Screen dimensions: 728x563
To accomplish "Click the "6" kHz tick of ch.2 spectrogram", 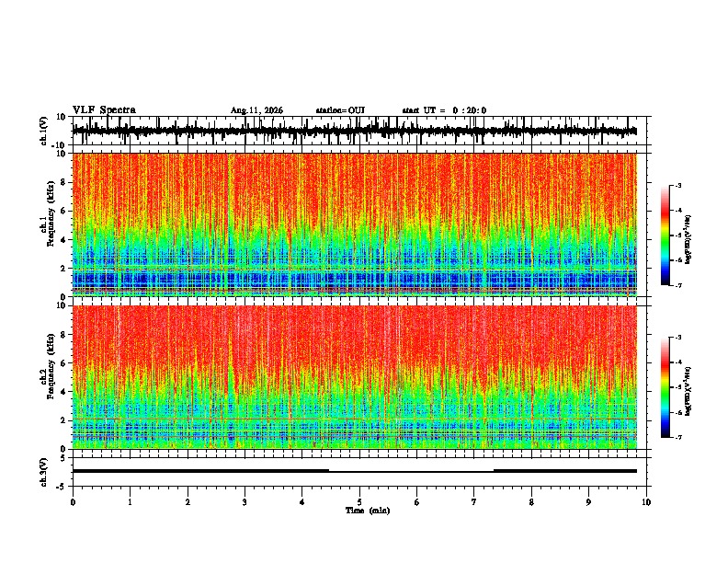I will point(64,363).
